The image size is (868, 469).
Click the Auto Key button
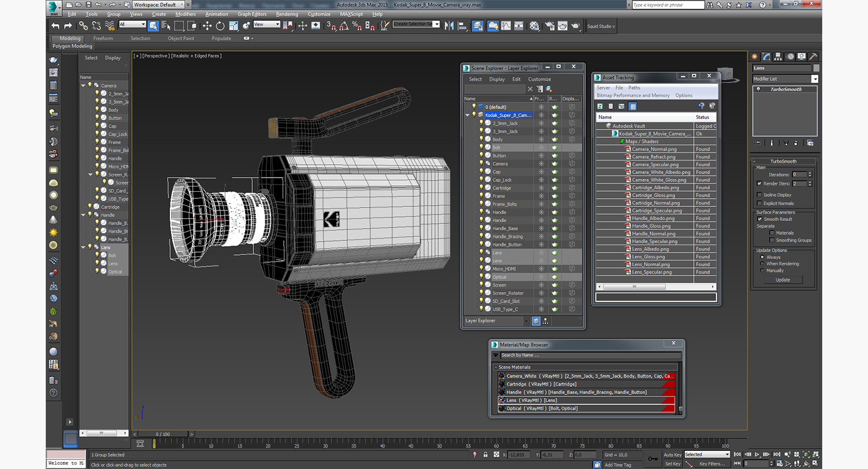coord(673,454)
